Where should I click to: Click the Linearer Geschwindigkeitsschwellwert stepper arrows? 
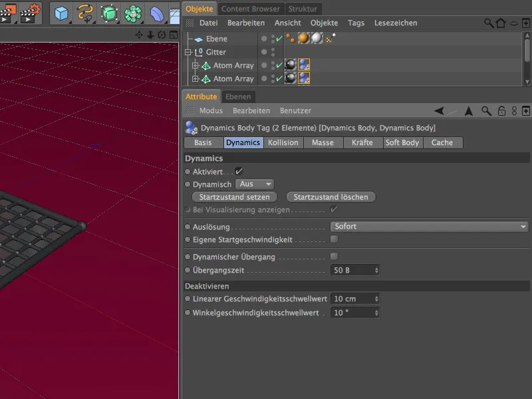coord(376,299)
